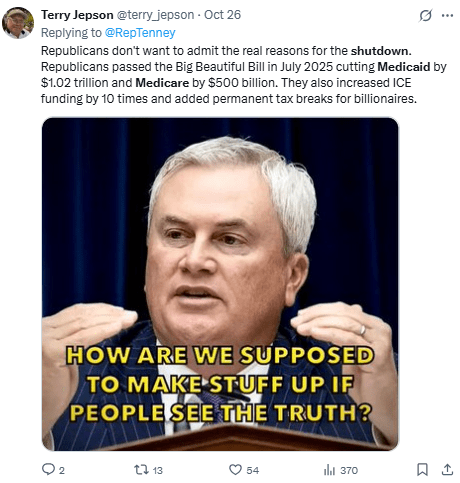Click the view count 370
Image resolution: width=460 pixels, height=483 pixels.
point(349,470)
